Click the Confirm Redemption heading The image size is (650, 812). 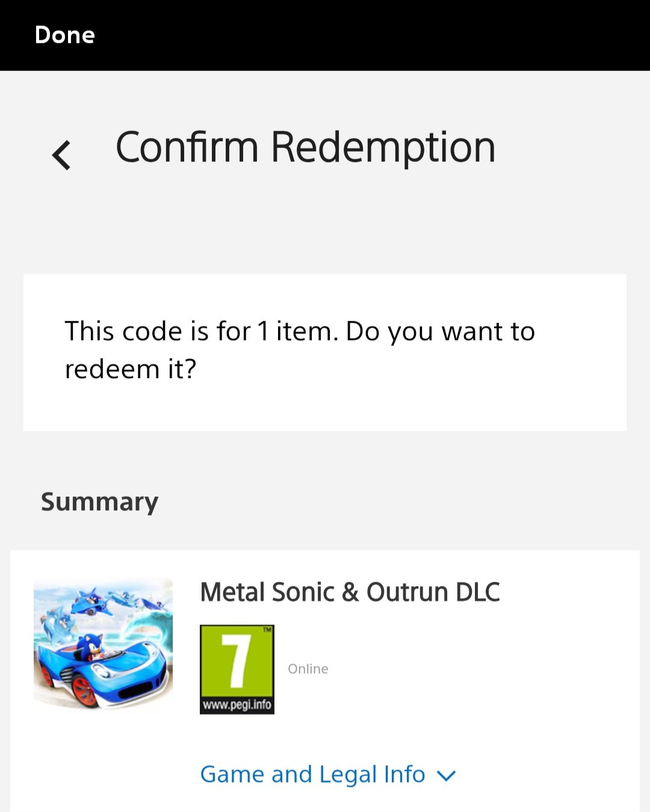pos(305,147)
